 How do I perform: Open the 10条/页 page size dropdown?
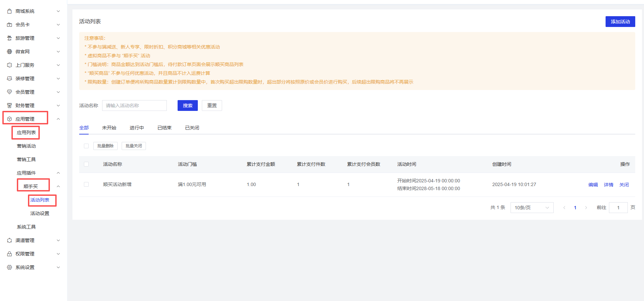[531, 208]
